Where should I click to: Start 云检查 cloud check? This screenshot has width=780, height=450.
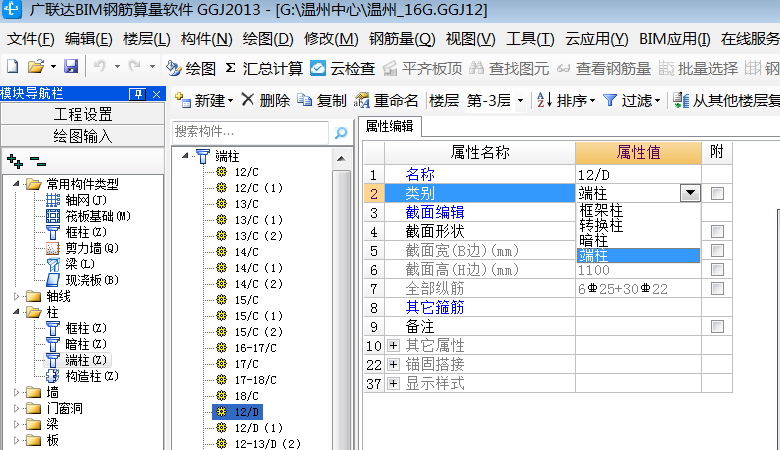pyautogui.click(x=342, y=68)
